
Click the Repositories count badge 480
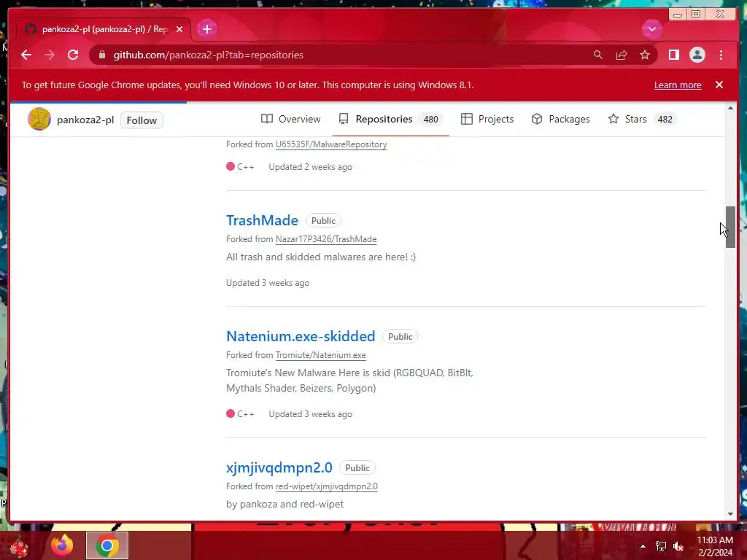click(430, 119)
